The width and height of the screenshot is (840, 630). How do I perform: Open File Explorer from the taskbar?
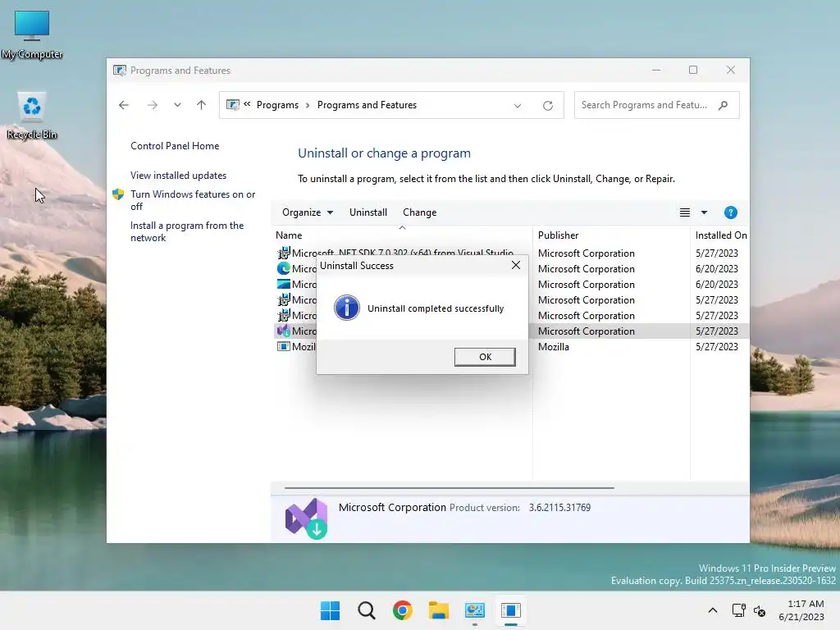pyautogui.click(x=439, y=610)
